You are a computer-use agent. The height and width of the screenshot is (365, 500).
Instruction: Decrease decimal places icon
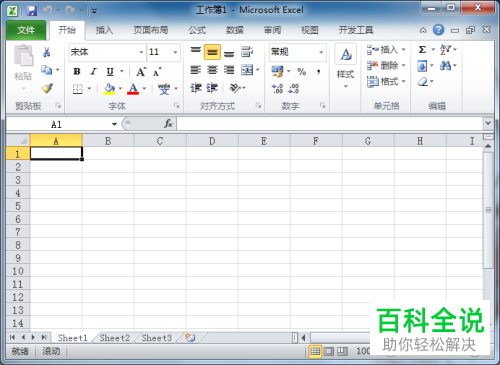pos(294,89)
